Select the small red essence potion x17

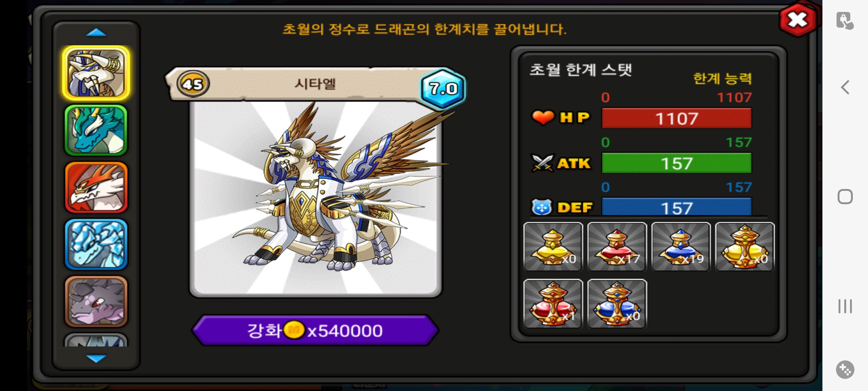[617, 247]
